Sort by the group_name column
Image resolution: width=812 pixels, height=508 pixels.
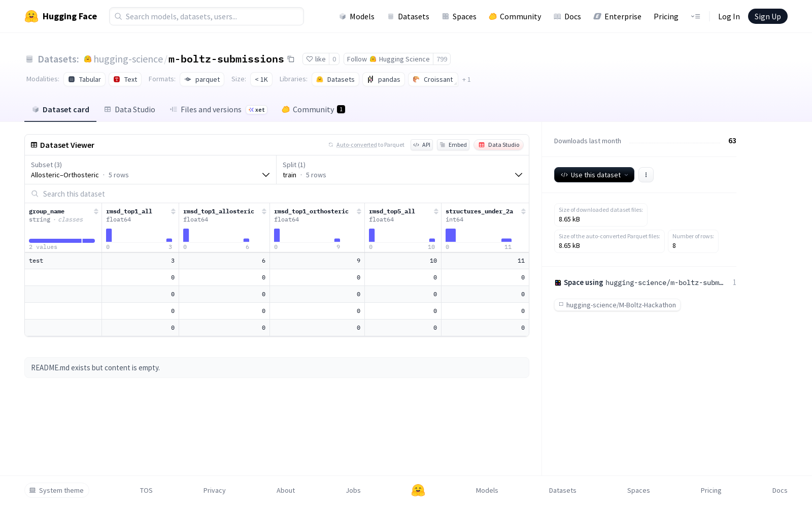click(96, 211)
